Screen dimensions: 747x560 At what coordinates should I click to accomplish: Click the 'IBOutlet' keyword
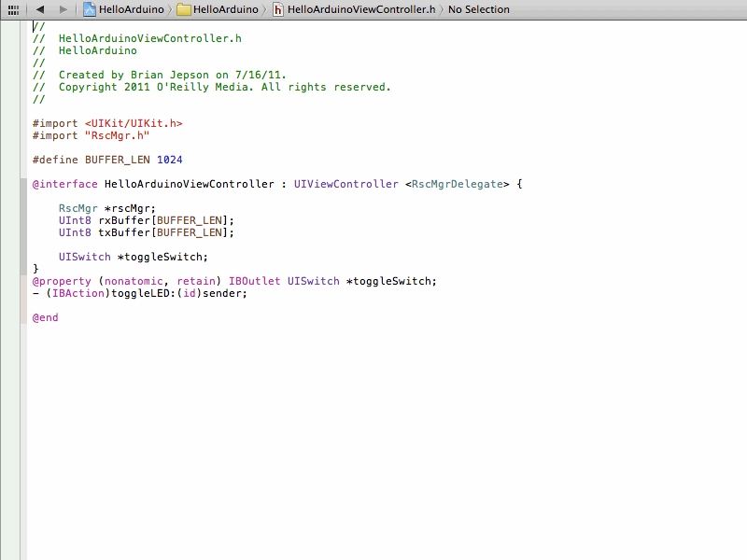(254, 282)
